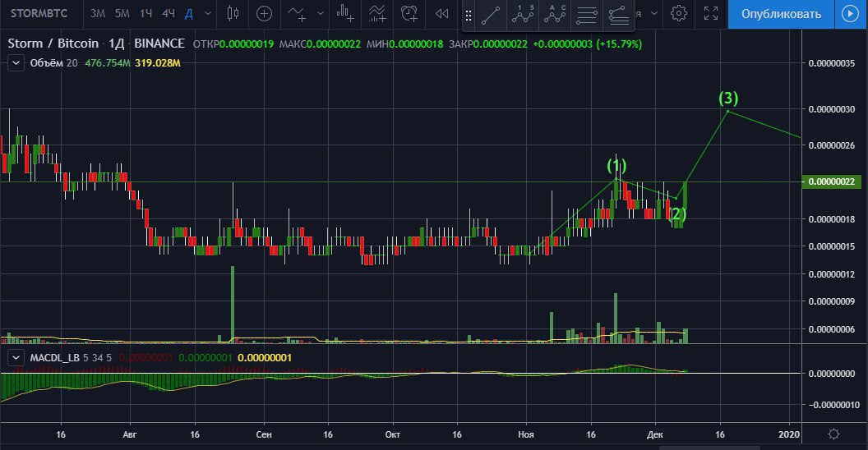Select the Д daily timeframe
The height and width of the screenshot is (450, 868).
(189, 13)
